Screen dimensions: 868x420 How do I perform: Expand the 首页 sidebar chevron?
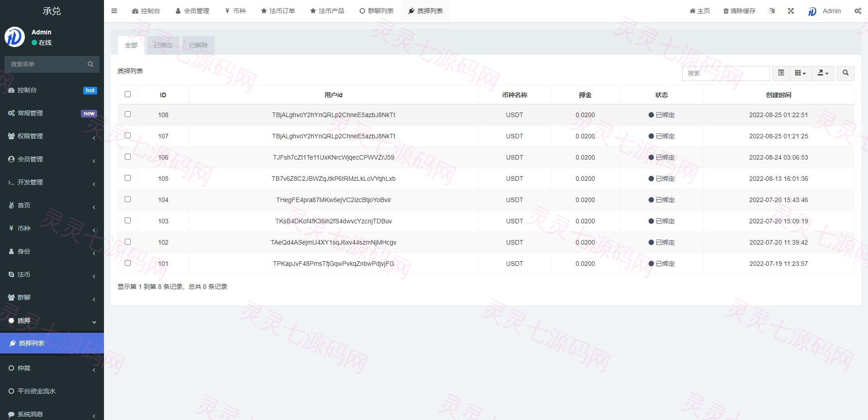click(94, 207)
